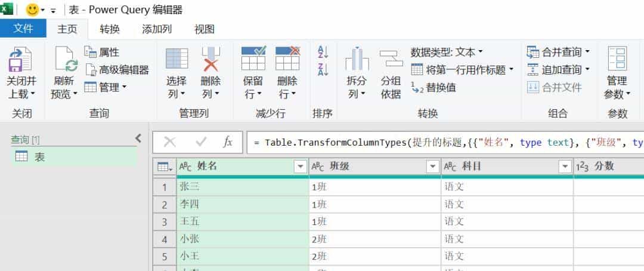Open filter dropdown on the 班级 column

click(433, 167)
